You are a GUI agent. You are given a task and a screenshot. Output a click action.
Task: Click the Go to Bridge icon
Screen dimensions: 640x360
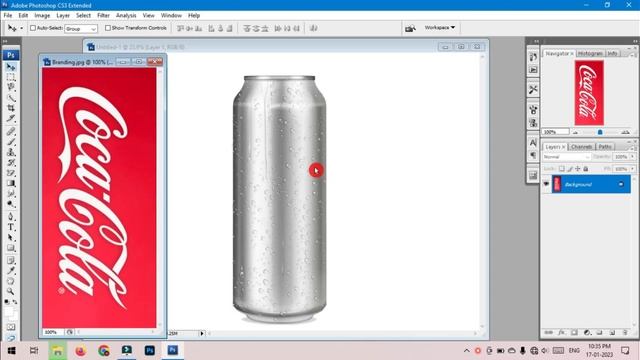[x=410, y=28]
